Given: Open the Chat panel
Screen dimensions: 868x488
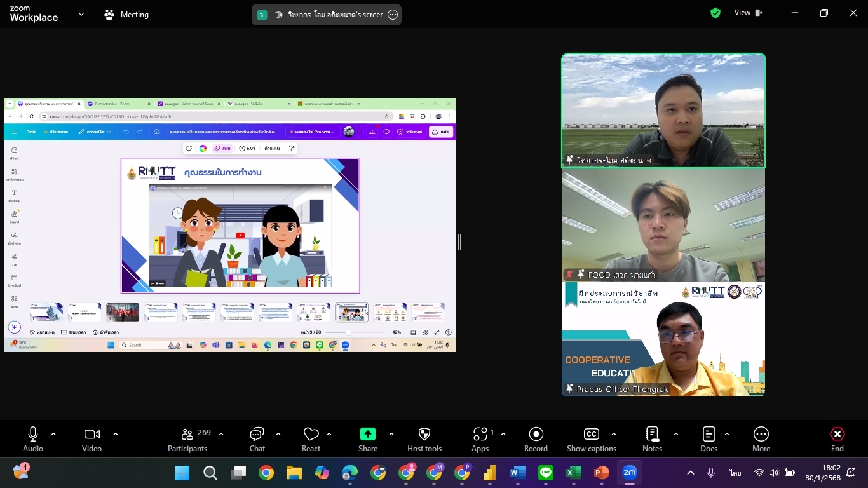Looking at the screenshot, I should click(x=257, y=439).
